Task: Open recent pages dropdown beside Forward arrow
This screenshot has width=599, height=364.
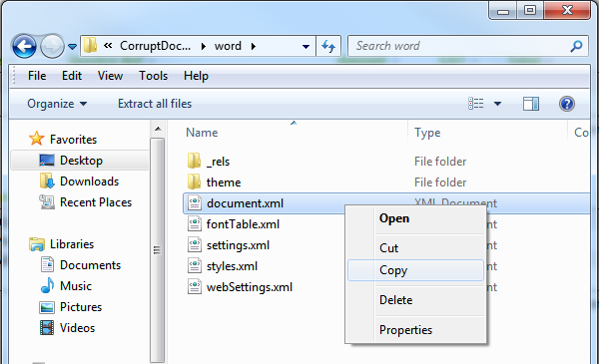Action: [72, 47]
